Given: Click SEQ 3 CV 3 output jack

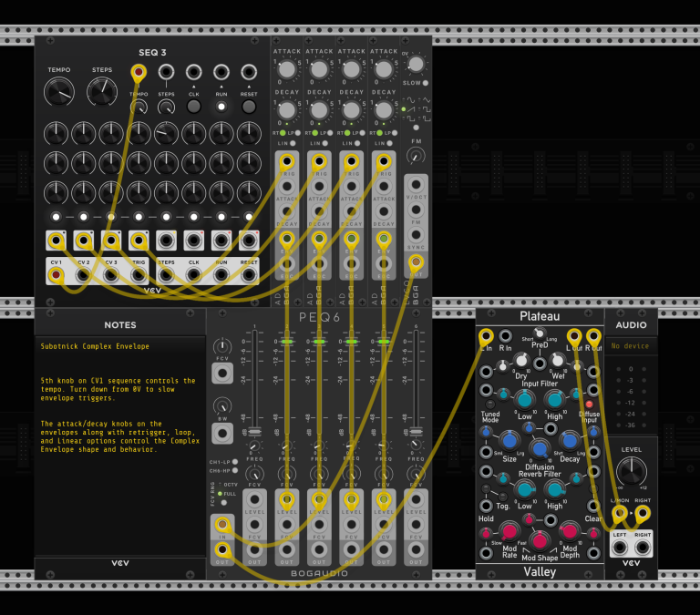Looking at the screenshot, I should coord(111,275).
